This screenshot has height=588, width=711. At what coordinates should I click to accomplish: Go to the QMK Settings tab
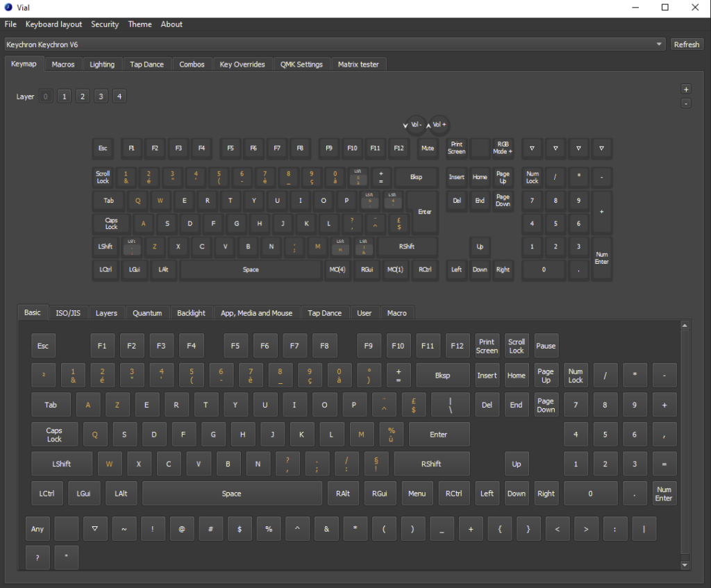tap(301, 65)
